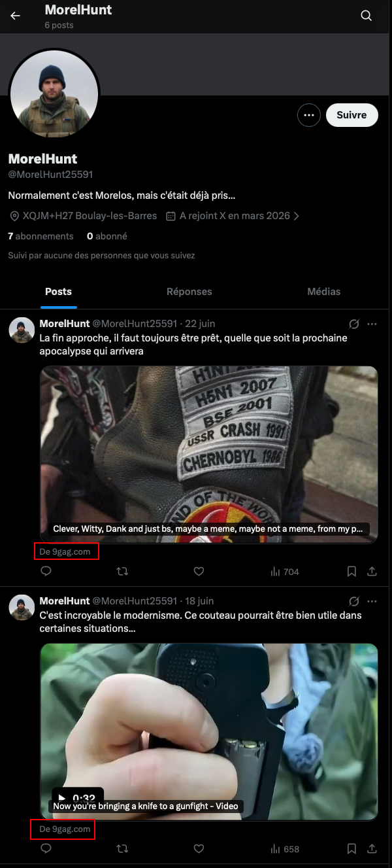
Task: Open Grok icon on the 22 juin post
Action: [x=354, y=324]
